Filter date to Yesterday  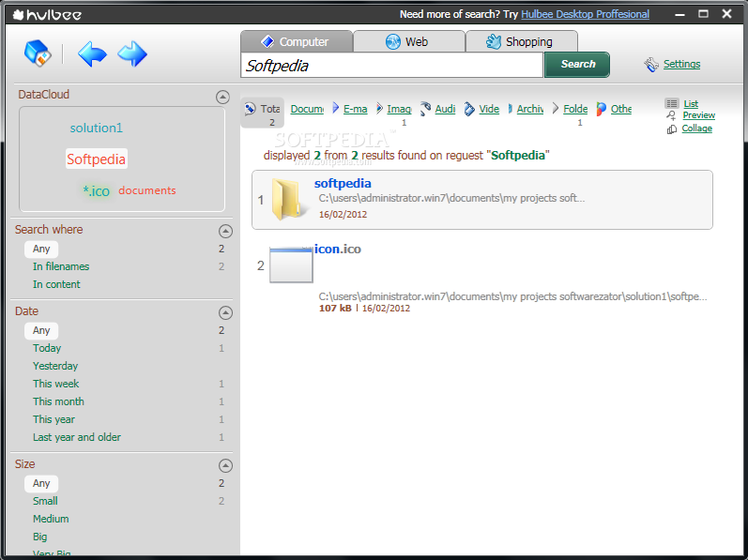tap(55, 366)
